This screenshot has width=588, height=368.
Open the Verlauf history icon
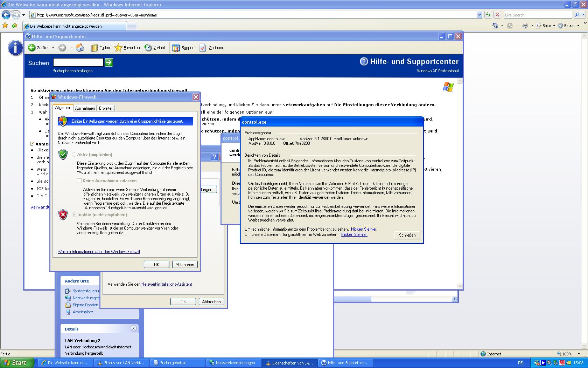click(x=148, y=48)
